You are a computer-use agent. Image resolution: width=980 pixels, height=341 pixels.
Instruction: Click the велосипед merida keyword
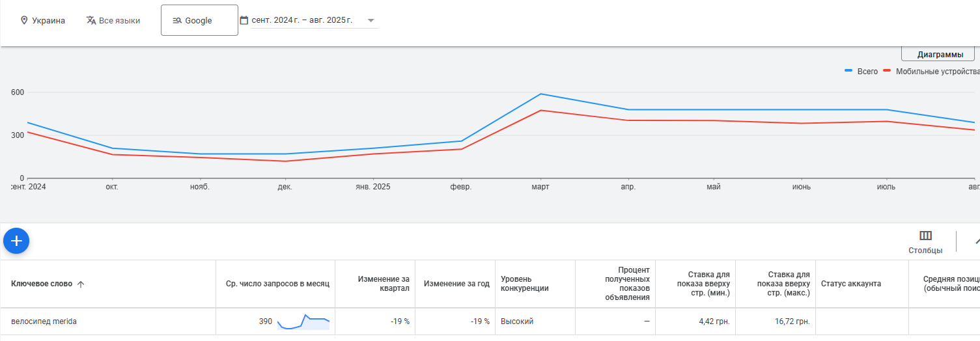[x=44, y=321]
